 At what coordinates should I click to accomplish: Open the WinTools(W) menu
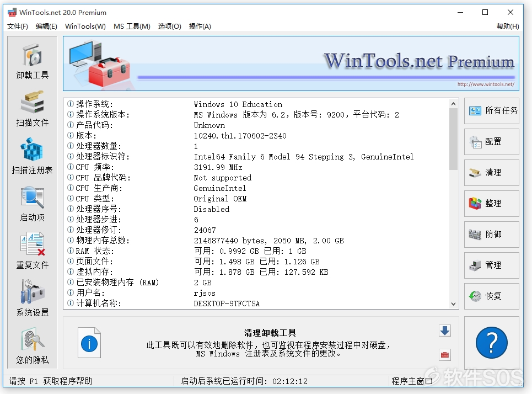[x=85, y=26]
